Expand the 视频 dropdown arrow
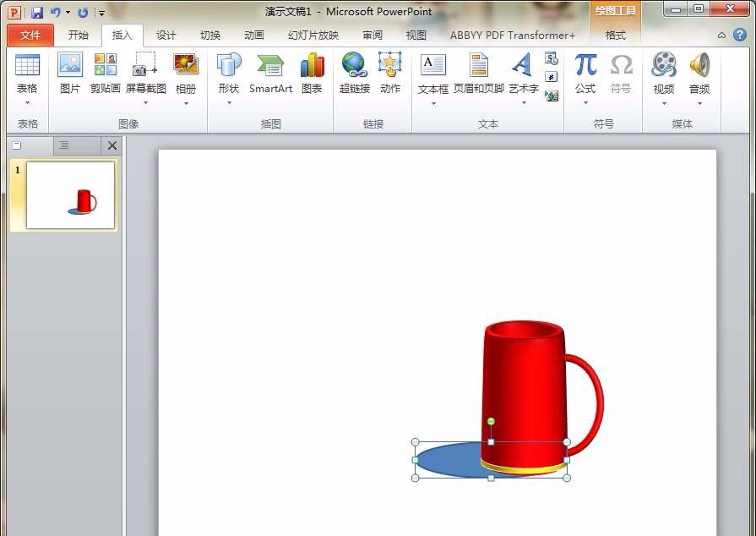756x536 pixels. (664, 103)
